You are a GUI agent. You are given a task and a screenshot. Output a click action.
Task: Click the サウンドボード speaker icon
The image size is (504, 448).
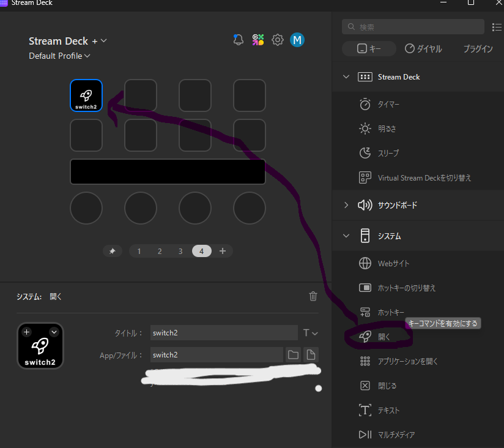365,205
